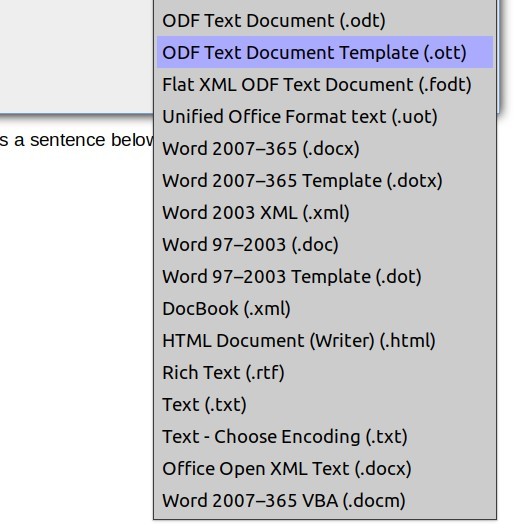Select Word 2007–365 (.docx) option
This screenshot has width=519, height=528.
[325, 148]
